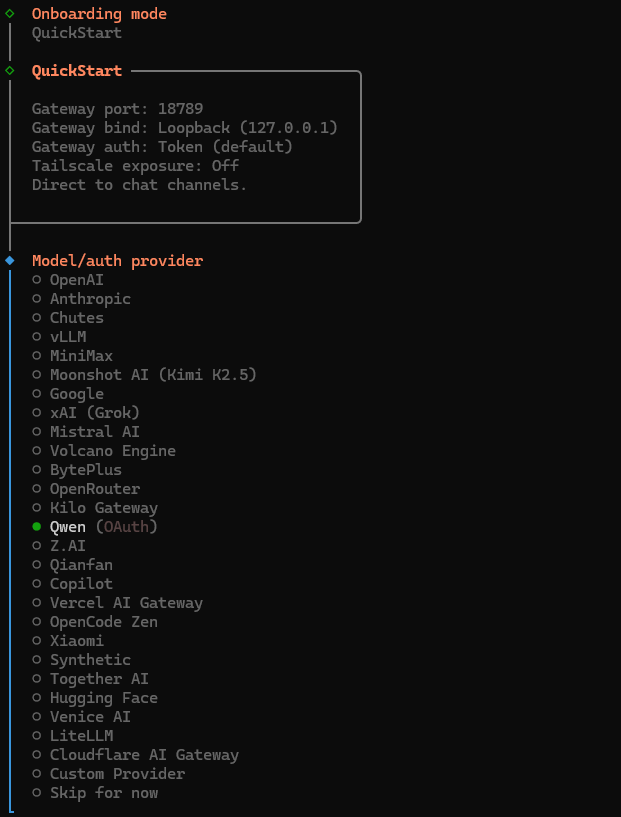Pick Together AI in the list
Screen dimensions: 621x817
(90, 679)
